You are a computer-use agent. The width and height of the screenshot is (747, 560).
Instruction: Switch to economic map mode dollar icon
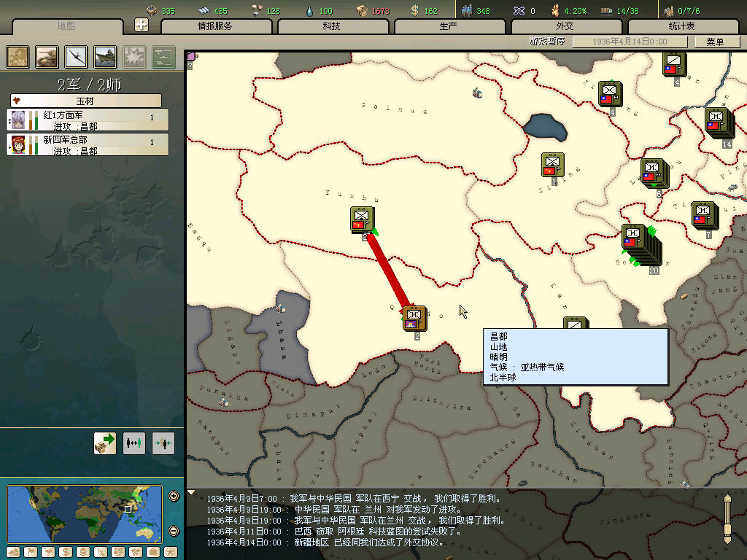tap(66, 552)
